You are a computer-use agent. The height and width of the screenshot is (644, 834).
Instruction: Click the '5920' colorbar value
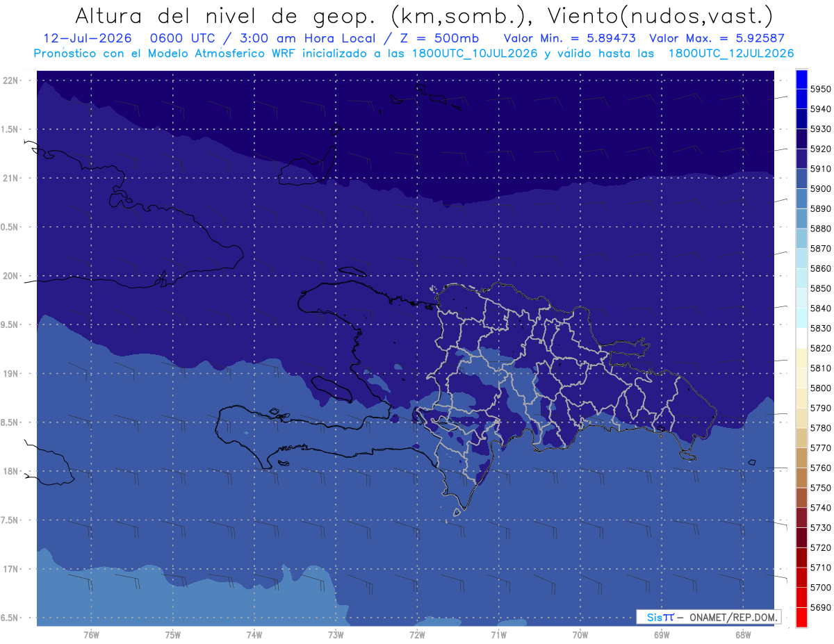pos(821,149)
